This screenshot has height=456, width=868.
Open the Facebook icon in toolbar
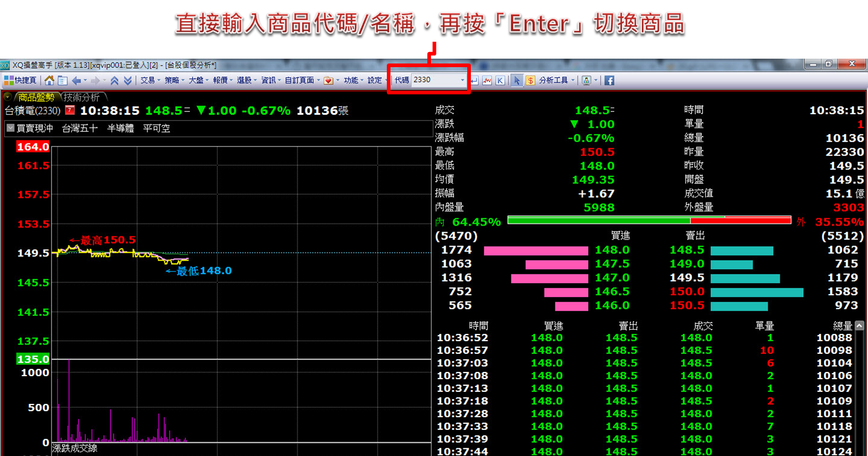(609, 80)
